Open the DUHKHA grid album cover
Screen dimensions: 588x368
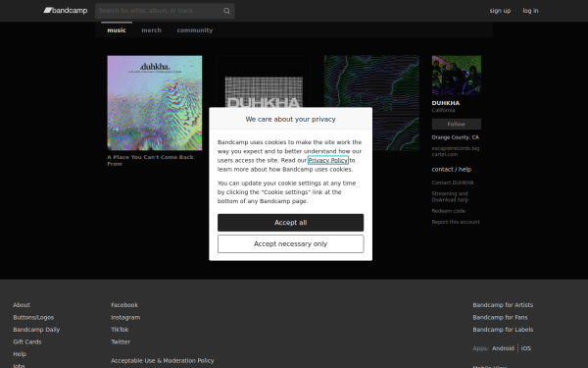coord(264,81)
